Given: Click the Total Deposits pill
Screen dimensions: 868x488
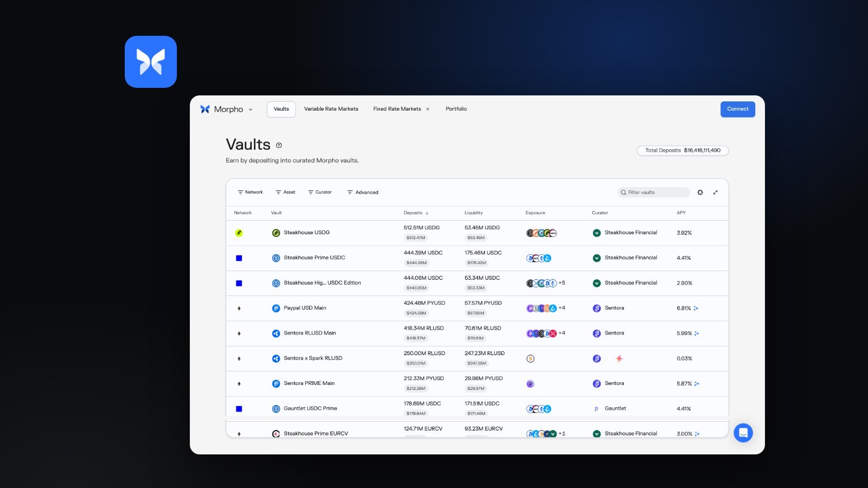Looking at the screenshot, I should (683, 150).
